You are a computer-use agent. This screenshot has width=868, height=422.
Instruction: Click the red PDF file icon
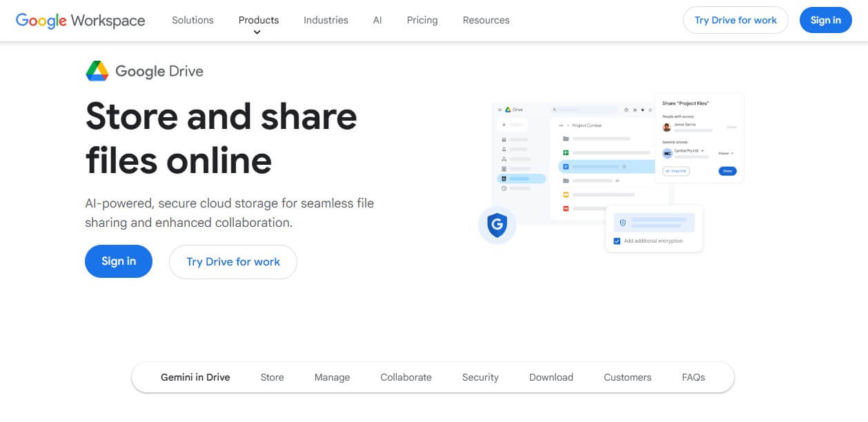click(x=566, y=208)
